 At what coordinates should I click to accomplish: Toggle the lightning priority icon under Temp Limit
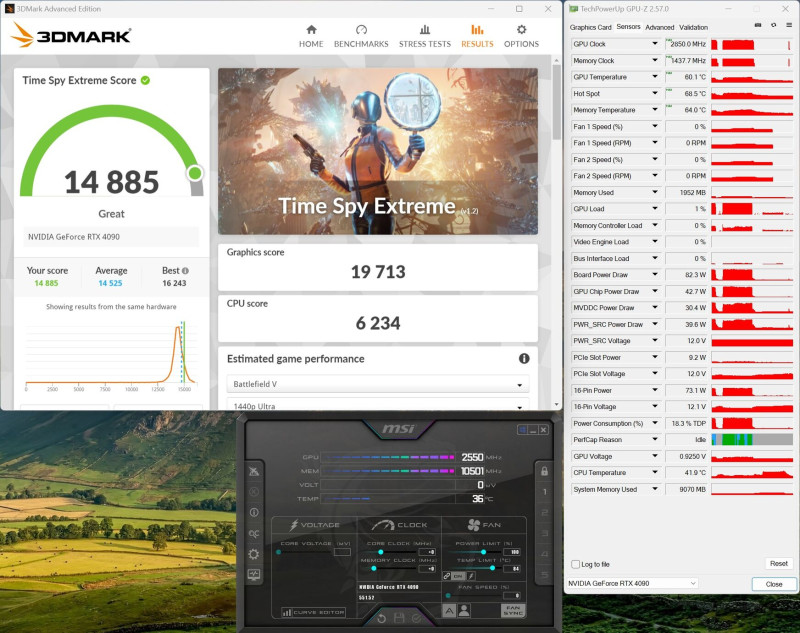471,576
